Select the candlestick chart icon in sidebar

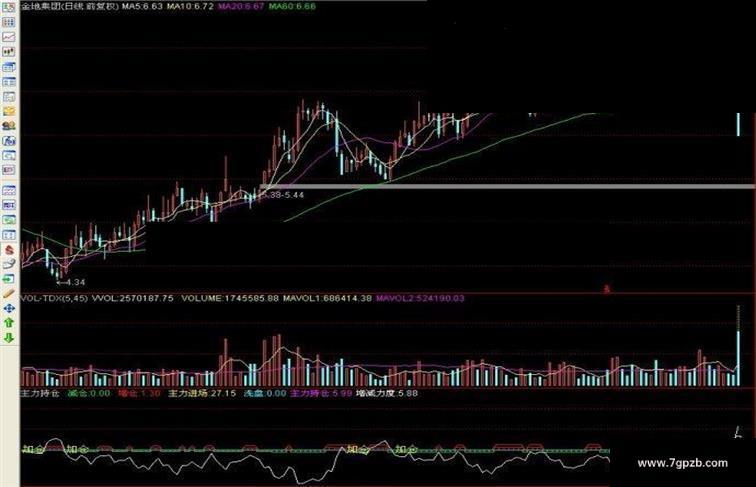click(x=9, y=52)
